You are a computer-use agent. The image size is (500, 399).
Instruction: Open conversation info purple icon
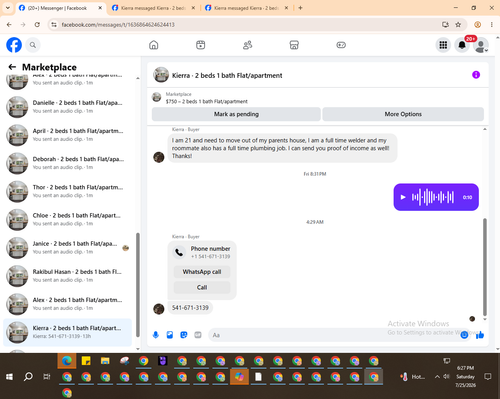point(476,75)
